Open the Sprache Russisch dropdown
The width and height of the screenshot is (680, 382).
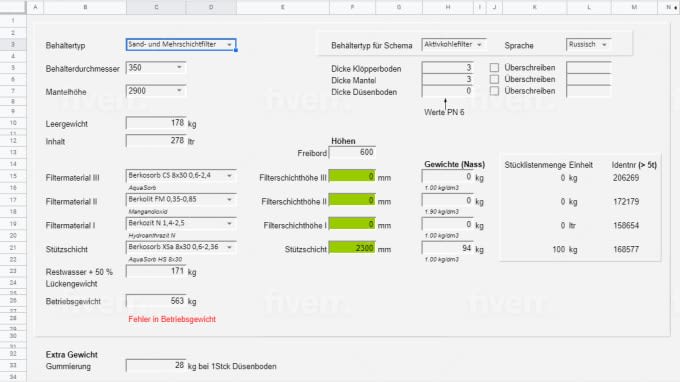tap(588, 45)
